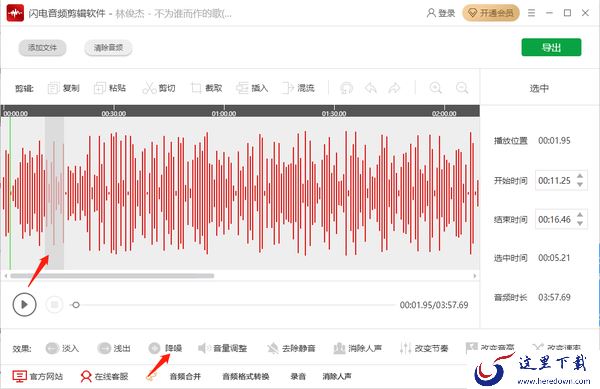Click the Mix (混流) tool
This screenshot has height=389, width=600.
tap(298, 88)
